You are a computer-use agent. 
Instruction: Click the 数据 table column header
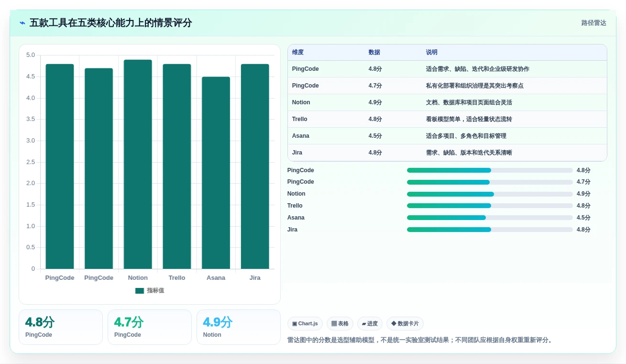[374, 53]
